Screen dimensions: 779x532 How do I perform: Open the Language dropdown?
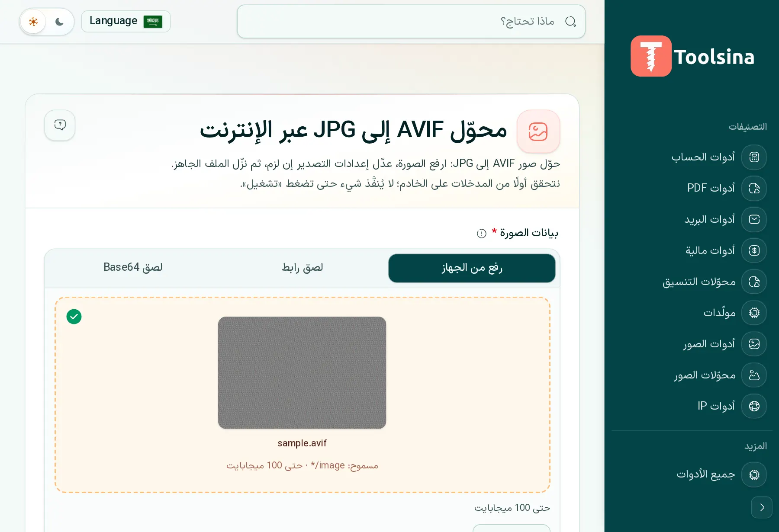click(x=126, y=21)
